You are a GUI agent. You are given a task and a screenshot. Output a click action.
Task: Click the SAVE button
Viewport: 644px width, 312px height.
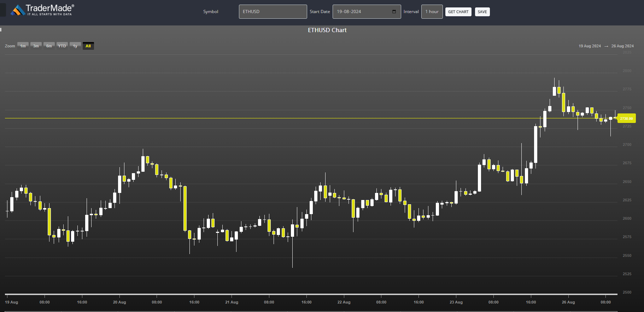coord(482,12)
